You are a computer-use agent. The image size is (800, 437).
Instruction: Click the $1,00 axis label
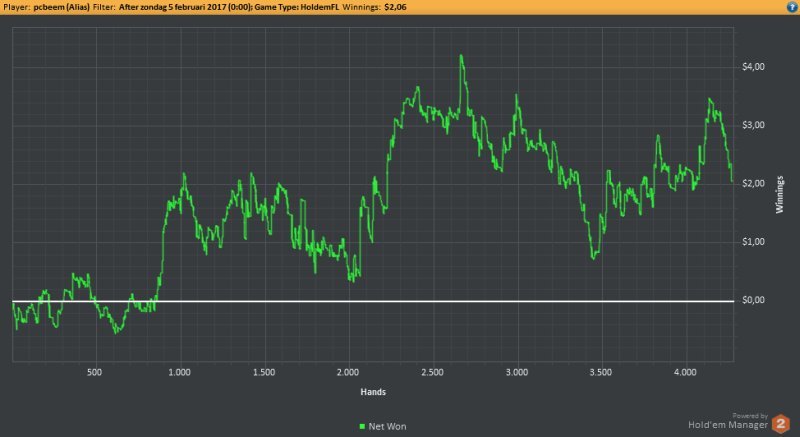[753, 242]
